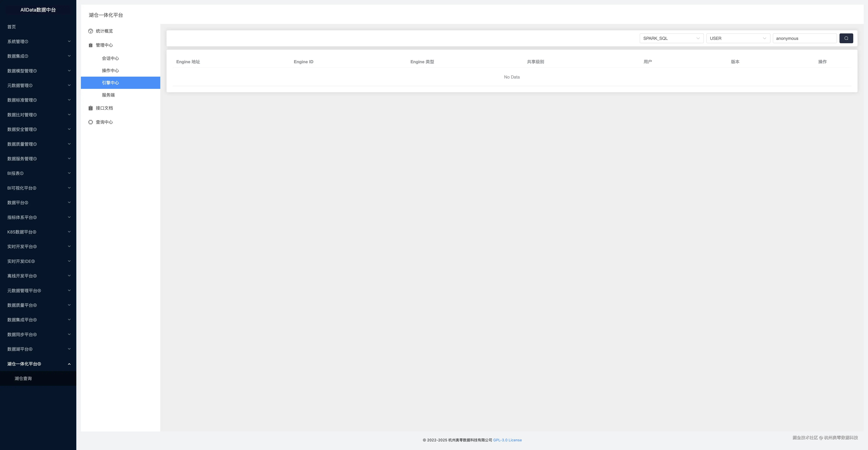Expand the 系统管理 sidebar menu
868x450 pixels.
coord(38,41)
